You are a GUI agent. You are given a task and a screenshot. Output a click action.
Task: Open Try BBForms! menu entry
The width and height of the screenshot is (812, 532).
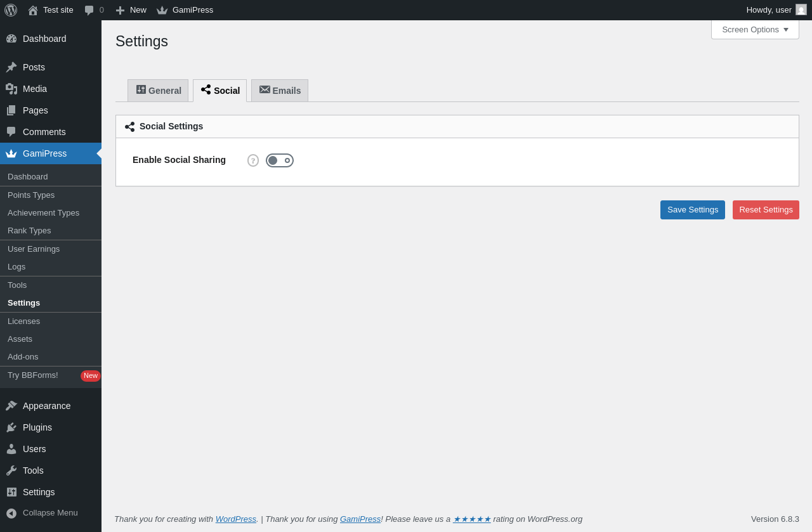(33, 375)
